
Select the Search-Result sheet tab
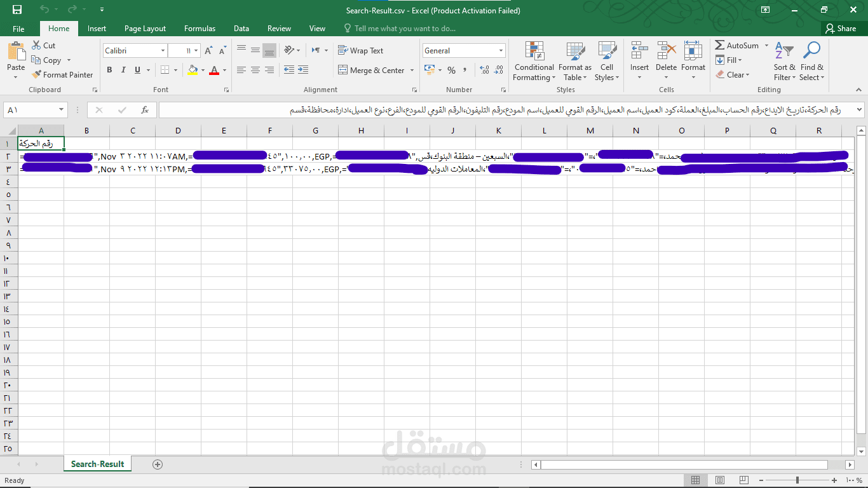click(97, 464)
